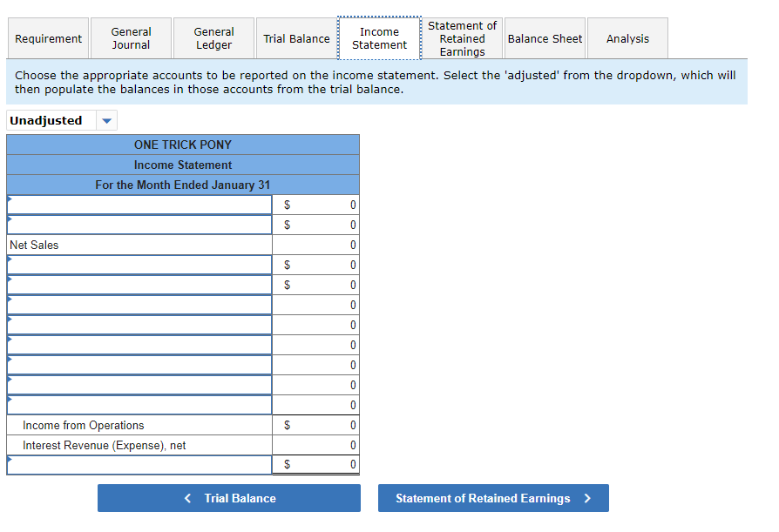This screenshot has height=532, width=779.
Task: Choose account in first row below Net Sales
Action: pos(139,265)
